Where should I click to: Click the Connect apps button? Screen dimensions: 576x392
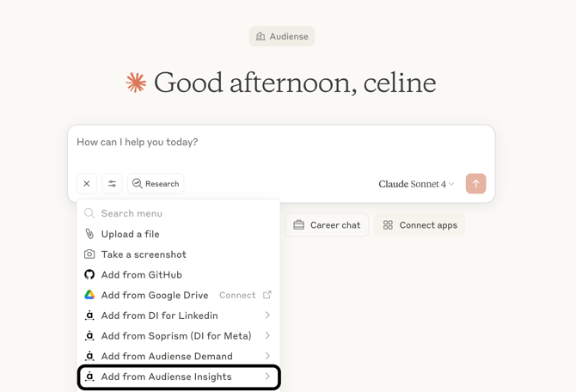pos(420,225)
